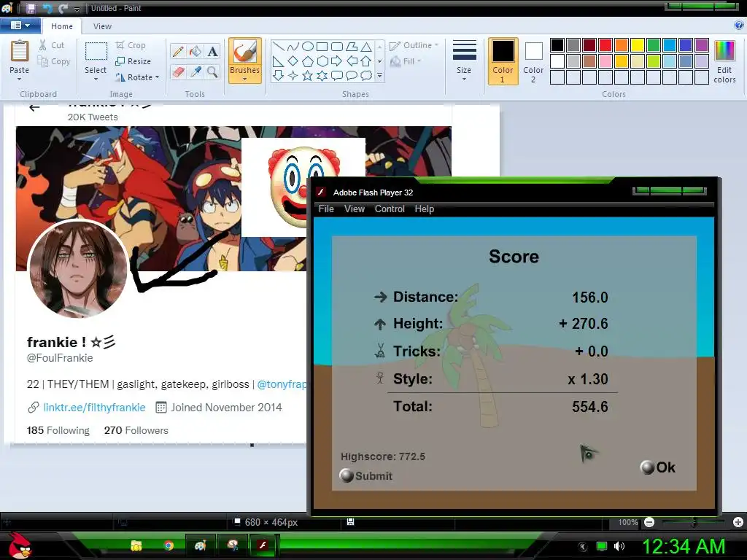Select the Eraser tool
Screen dimensions: 747x560
178,72
